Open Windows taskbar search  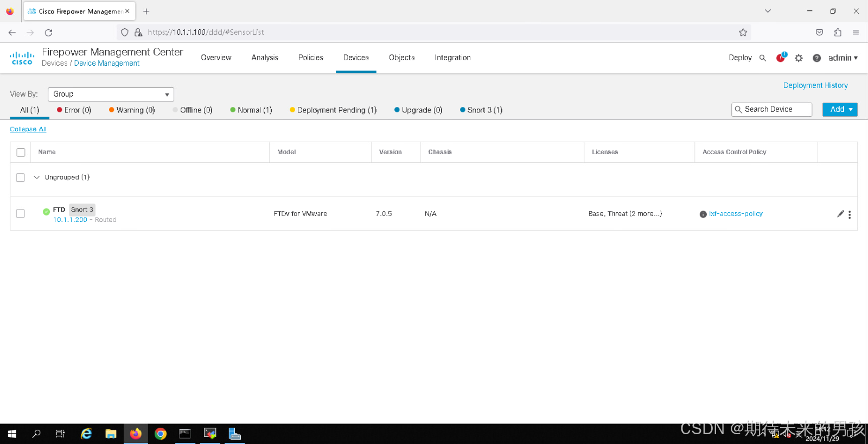[36, 434]
